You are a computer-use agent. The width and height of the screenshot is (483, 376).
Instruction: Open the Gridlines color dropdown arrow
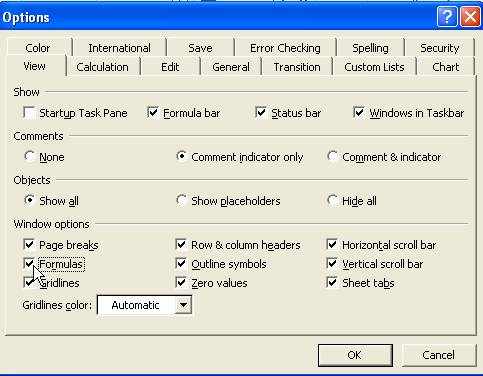(x=183, y=305)
